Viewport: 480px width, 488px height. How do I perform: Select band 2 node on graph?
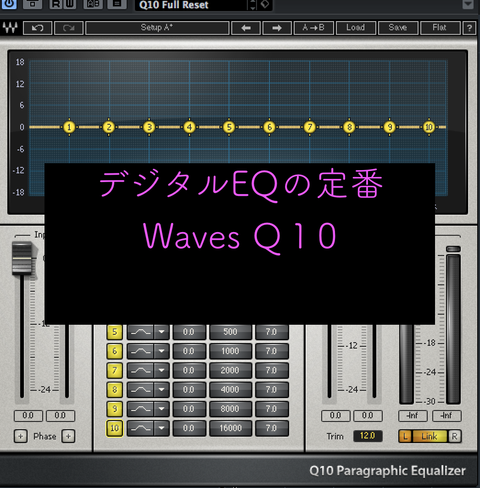pyautogui.click(x=109, y=127)
